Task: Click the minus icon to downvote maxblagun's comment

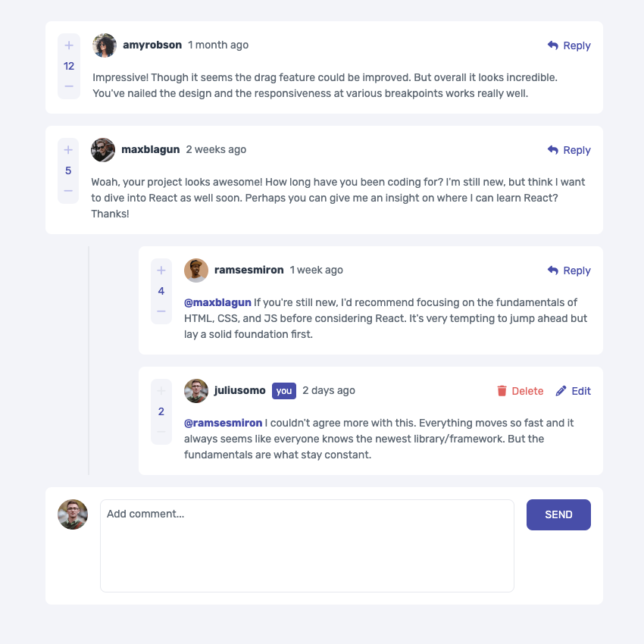Action: tap(68, 192)
